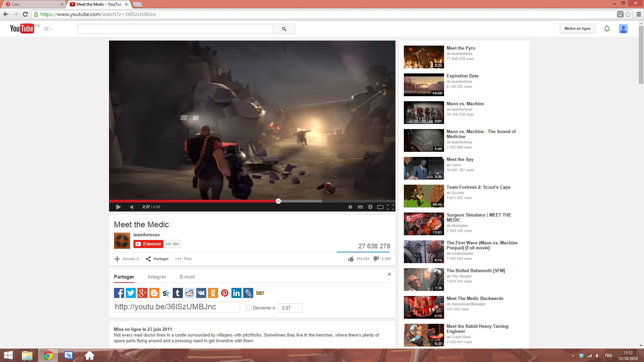
Task: Open Meet the Spy suggested video
Action: pyautogui.click(x=460, y=159)
